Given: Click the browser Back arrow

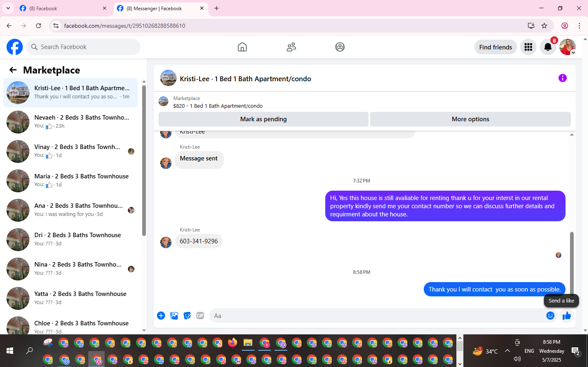Looking at the screenshot, I should click(9, 26).
